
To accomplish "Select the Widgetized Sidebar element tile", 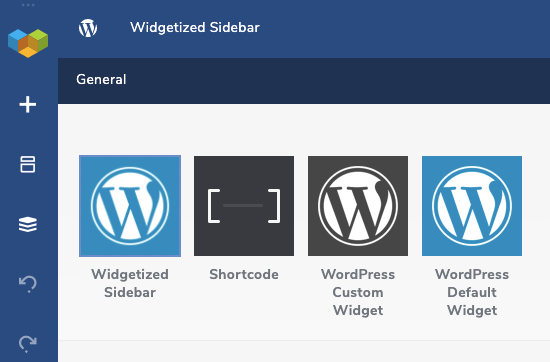I will (130, 206).
